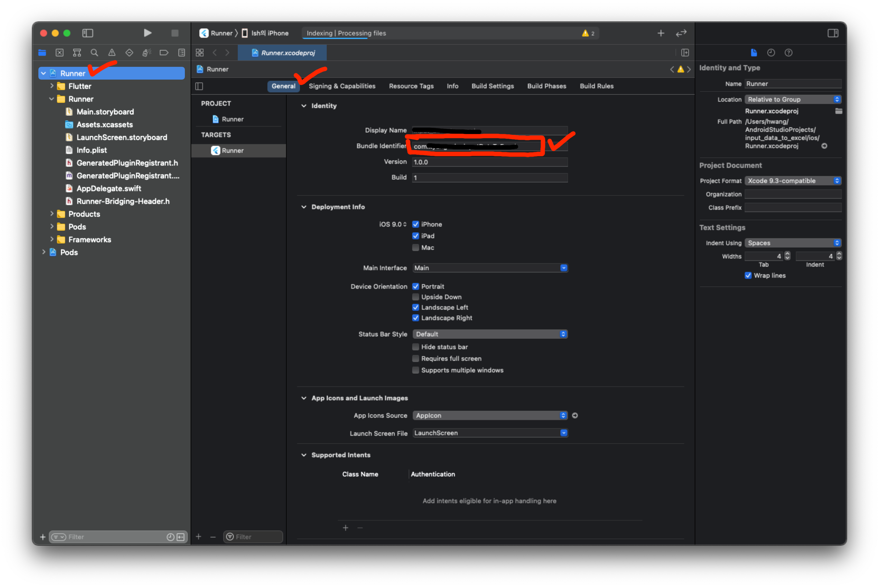The image size is (879, 588).
Task: Show the Quick Help inspector icon
Action: tap(788, 53)
